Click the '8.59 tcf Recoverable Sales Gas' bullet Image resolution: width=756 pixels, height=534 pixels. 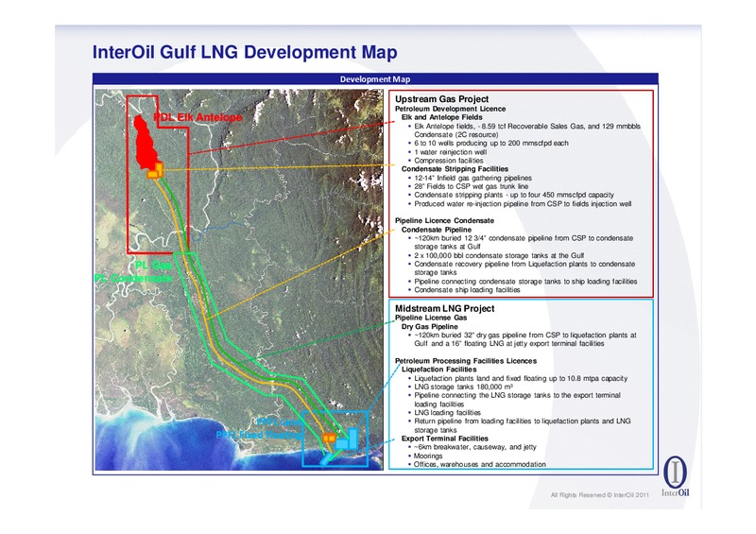pyautogui.click(x=525, y=130)
